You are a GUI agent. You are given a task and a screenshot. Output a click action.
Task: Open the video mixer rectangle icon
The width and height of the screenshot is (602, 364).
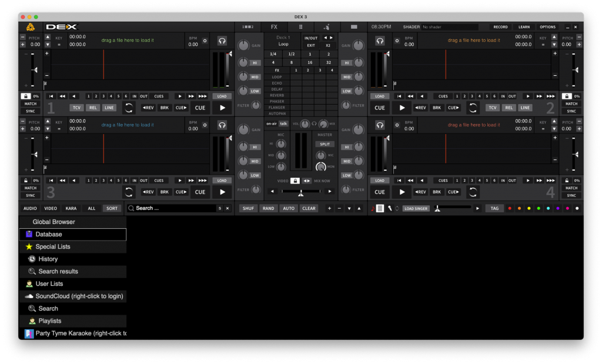click(354, 27)
